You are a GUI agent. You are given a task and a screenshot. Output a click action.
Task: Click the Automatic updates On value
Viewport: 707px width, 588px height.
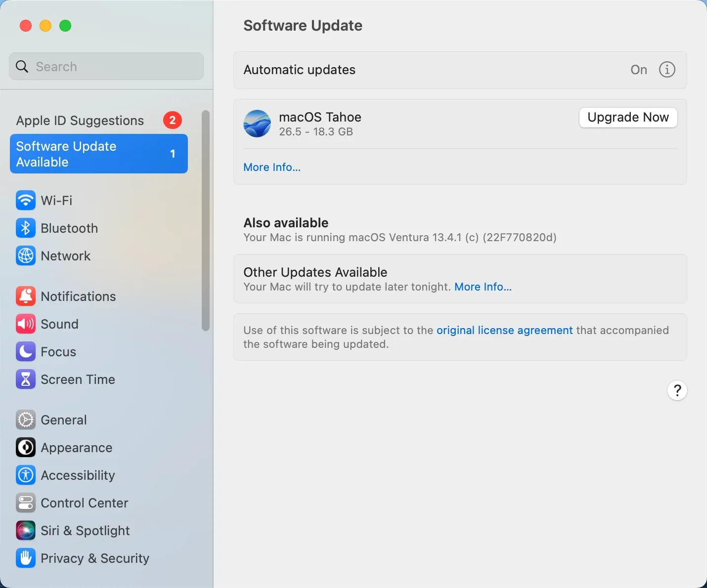click(x=639, y=70)
